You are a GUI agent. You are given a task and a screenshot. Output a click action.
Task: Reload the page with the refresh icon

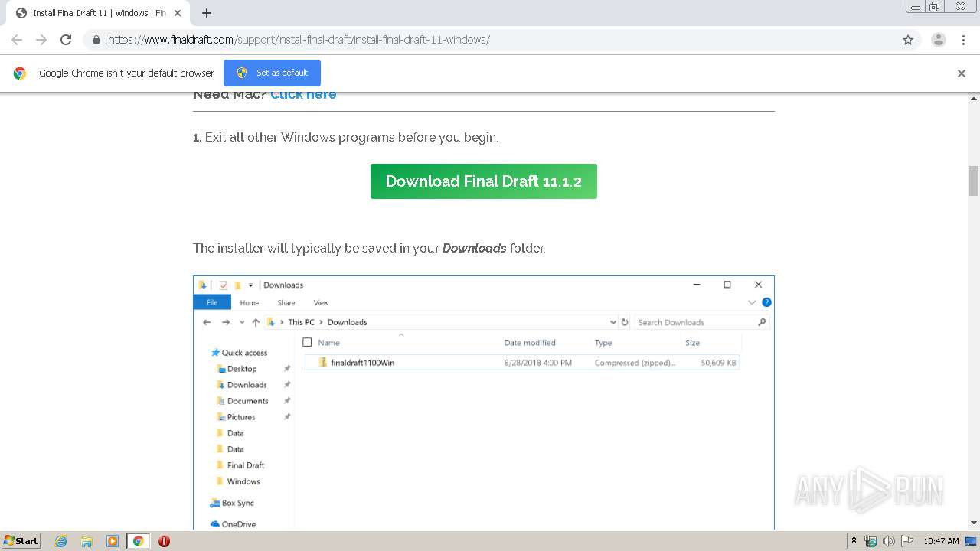click(x=66, y=40)
